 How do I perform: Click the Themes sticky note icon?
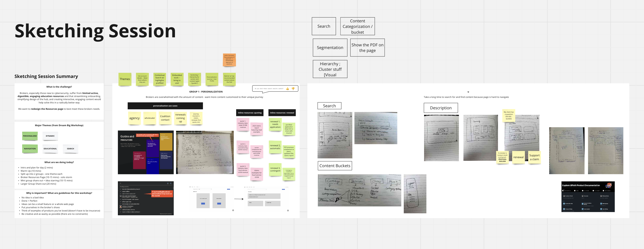click(x=124, y=78)
